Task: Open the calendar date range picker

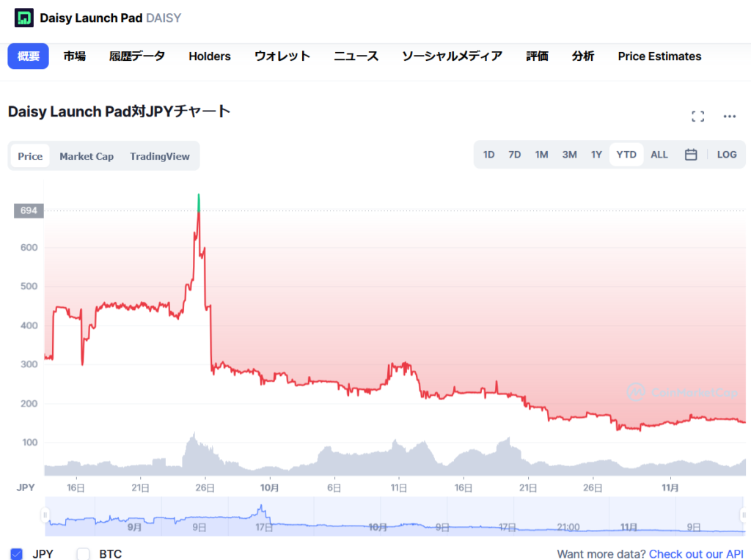Action: pyautogui.click(x=690, y=155)
